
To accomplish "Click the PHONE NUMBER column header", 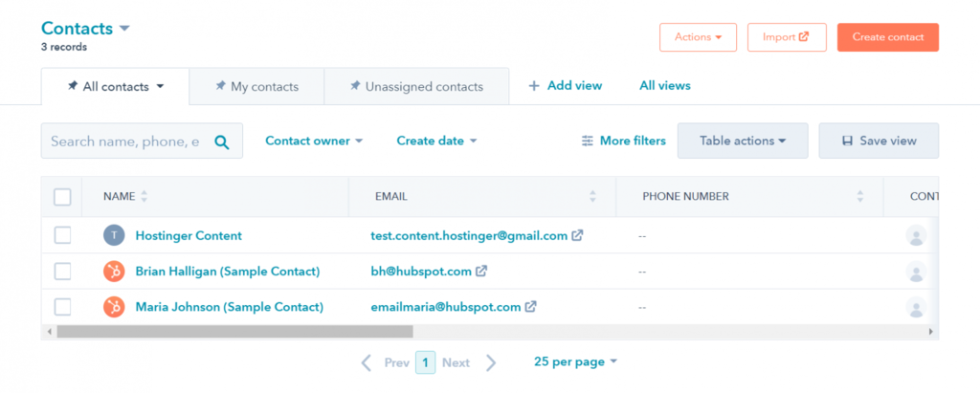I will 685,196.
